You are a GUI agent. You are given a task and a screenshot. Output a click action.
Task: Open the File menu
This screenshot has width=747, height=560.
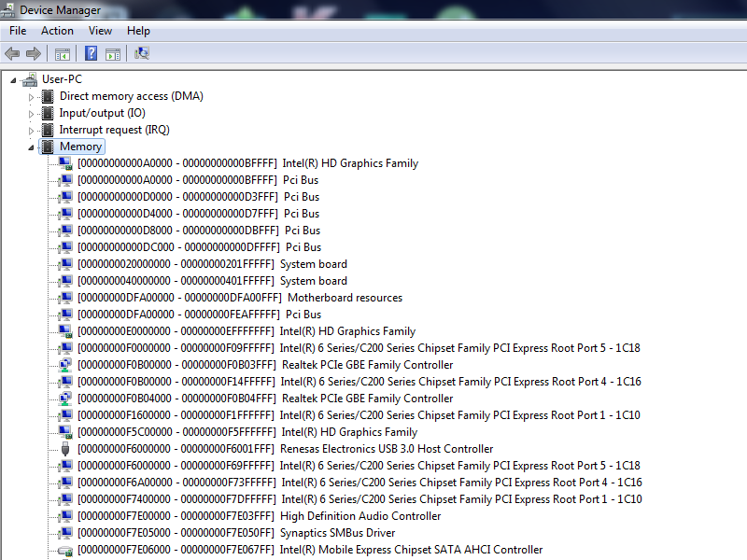18,31
